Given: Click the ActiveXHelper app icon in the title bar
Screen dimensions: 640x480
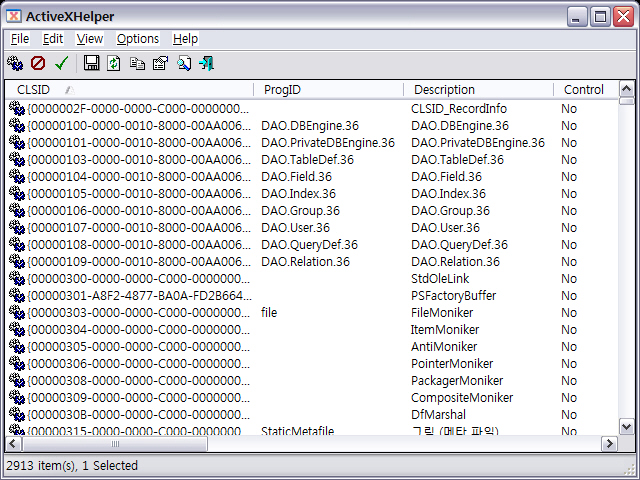Looking at the screenshot, I should coord(14,16).
